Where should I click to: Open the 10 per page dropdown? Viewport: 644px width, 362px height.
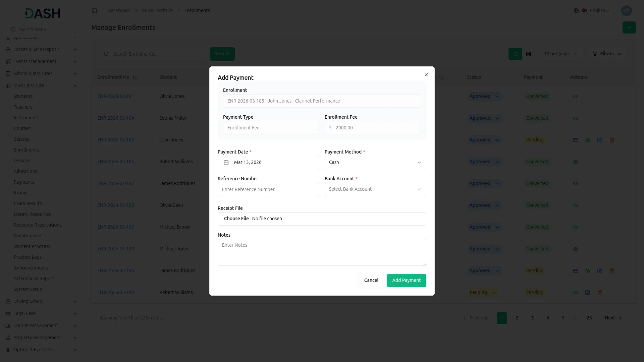coord(560,54)
